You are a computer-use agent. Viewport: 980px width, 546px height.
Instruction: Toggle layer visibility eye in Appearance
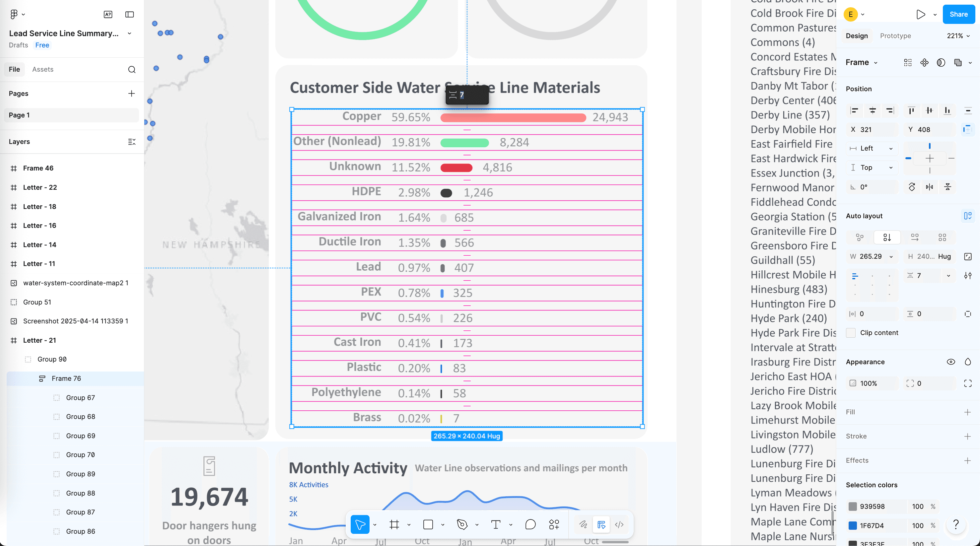pyautogui.click(x=950, y=362)
